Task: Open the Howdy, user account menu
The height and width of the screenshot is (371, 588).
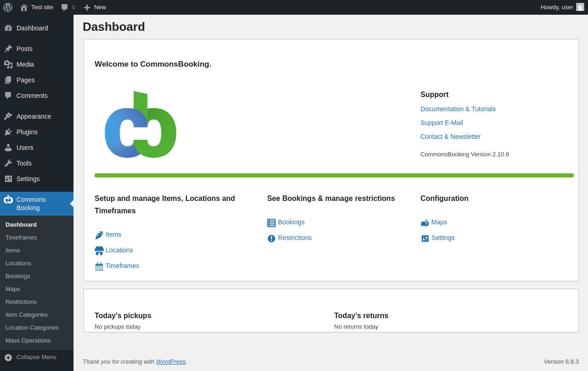Action: [x=562, y=7]
